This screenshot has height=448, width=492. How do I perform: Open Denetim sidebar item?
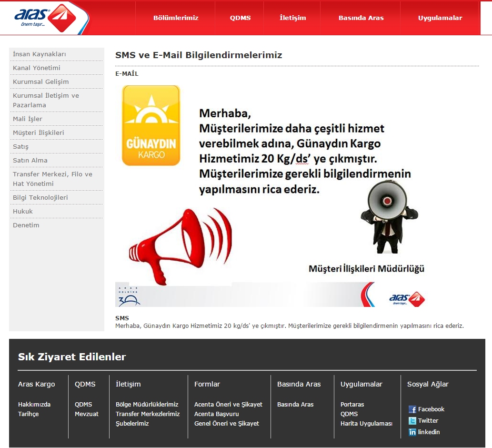point(57,225)
